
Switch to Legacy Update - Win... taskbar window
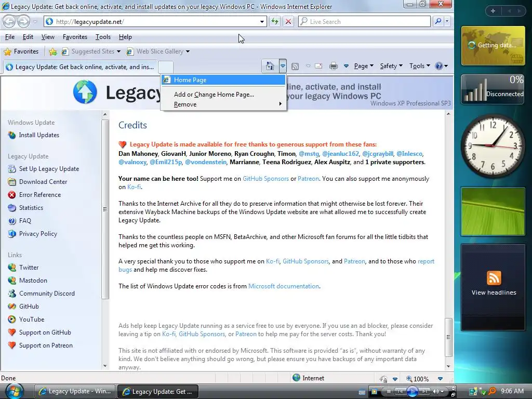(75, 391)
